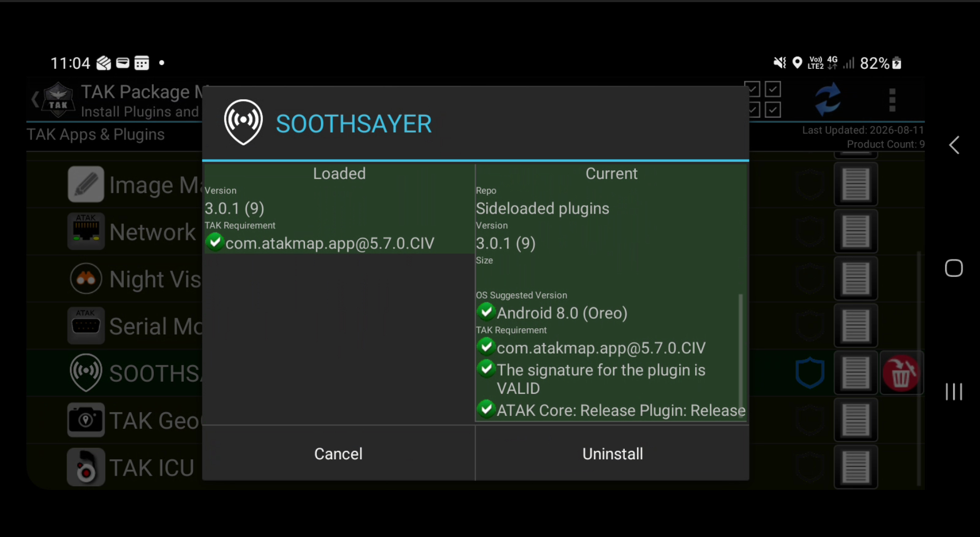The width and height of the screenshot is (980, 537).
Task: Tap the 'Sideloaded plugins' repo text
Action: [542, 208]
